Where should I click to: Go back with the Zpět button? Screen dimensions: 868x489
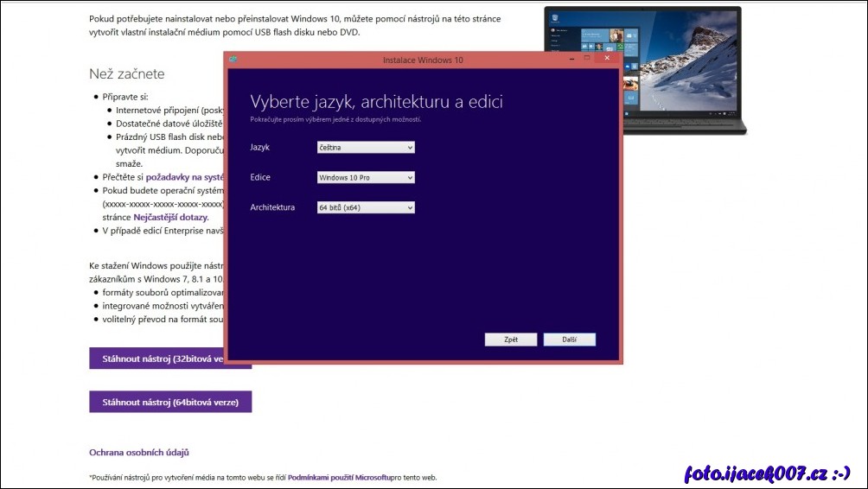[x=510, y=340]
